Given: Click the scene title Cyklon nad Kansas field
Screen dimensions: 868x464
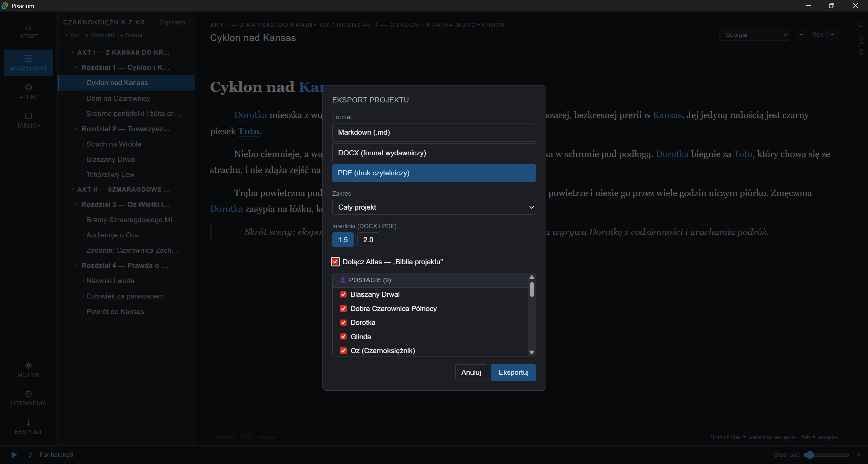Looking at the screenshot, I should 253,38.
